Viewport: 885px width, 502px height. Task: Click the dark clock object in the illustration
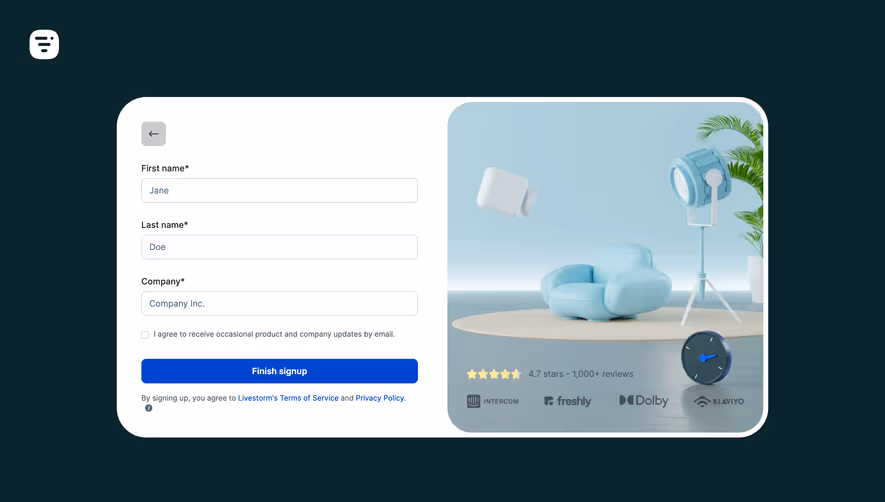[706, 358]
